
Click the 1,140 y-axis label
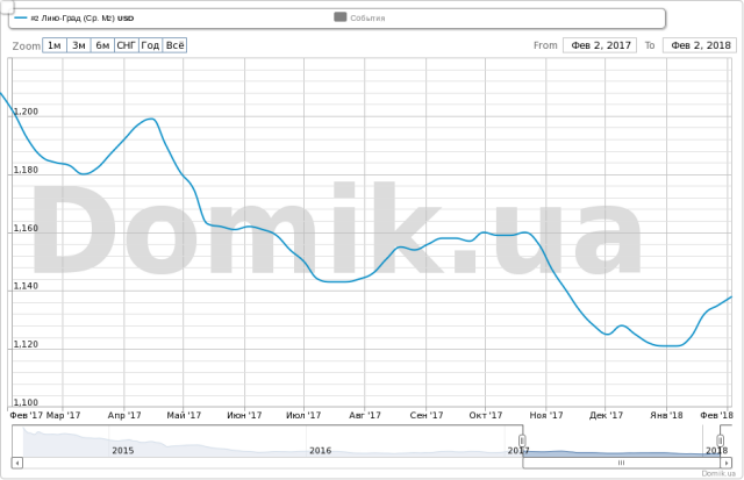coord(25,286)
